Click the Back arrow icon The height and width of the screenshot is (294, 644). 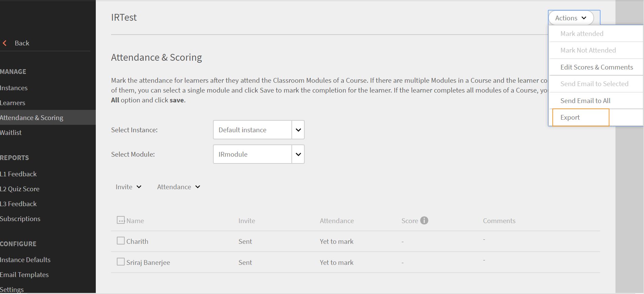[5, 43]
